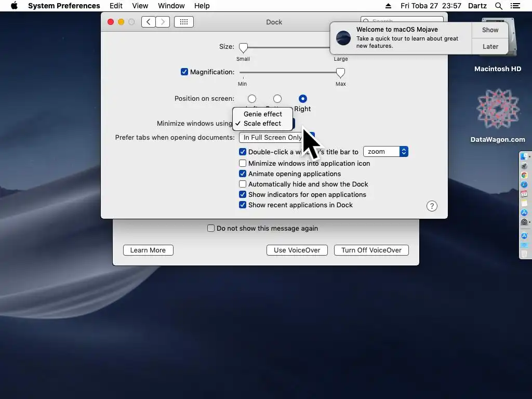Screen dimensions: 532x399
Task: Click Welcome to macOS Mojave notification text
Action: point(397,30)
